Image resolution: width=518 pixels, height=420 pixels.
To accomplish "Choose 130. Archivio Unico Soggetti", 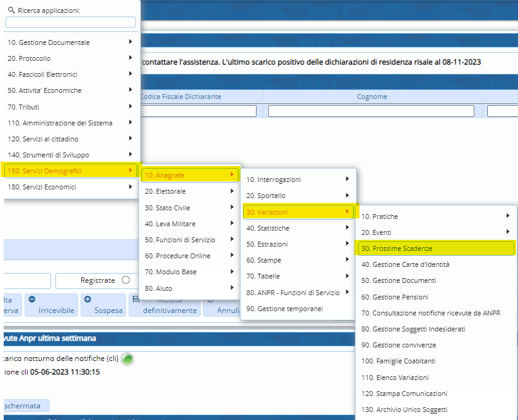I will (x=436, y=410).
